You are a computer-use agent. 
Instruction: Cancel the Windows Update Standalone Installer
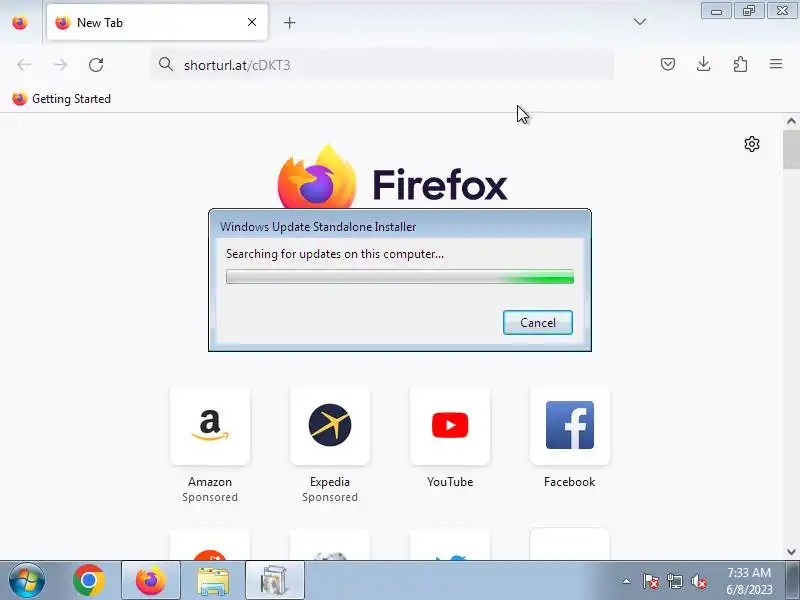click(538, 322)
